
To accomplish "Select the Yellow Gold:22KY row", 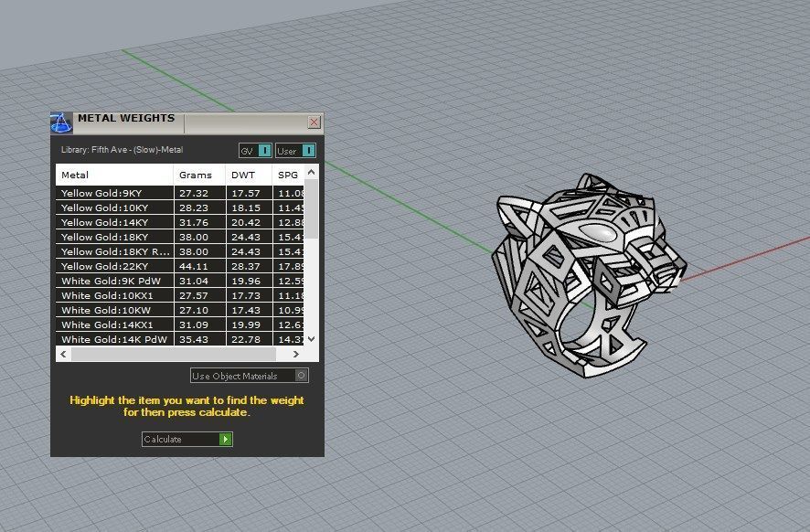I will click(180, 267).
